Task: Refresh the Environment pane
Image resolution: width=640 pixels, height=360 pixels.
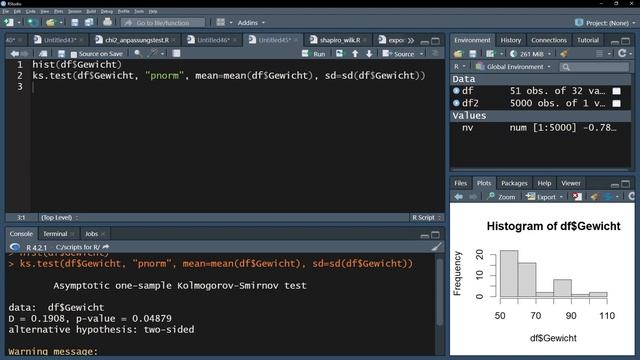Action: 622,53
